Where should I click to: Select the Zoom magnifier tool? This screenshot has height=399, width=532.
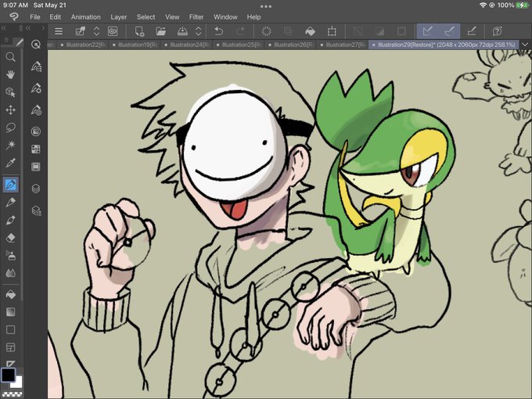[x=10, y=56]
